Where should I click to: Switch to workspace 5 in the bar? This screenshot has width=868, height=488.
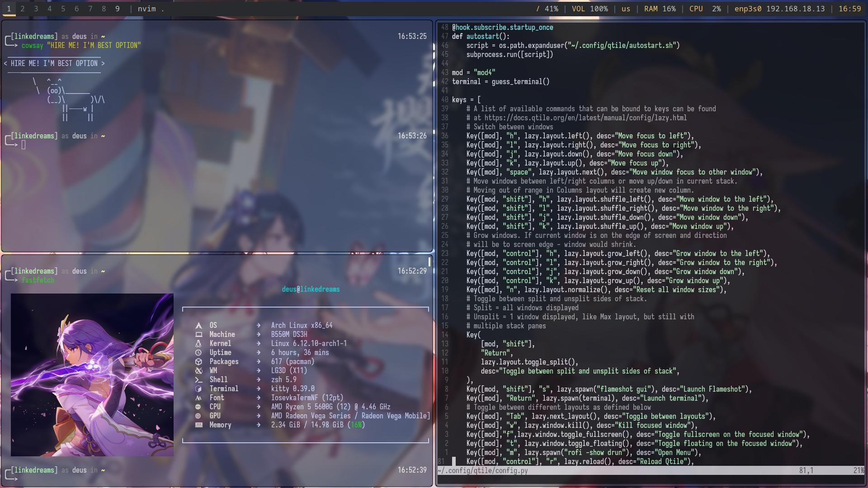(x=63, y=9)
